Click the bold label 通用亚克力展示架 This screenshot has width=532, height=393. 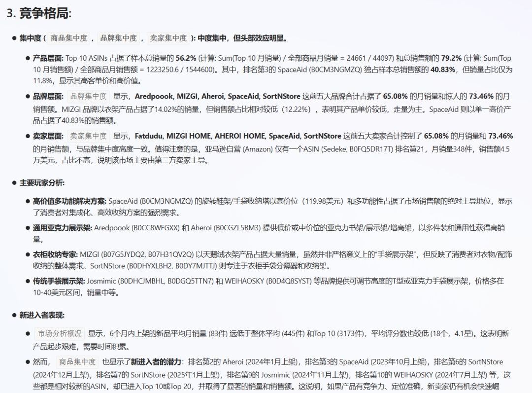click(62, 228)
